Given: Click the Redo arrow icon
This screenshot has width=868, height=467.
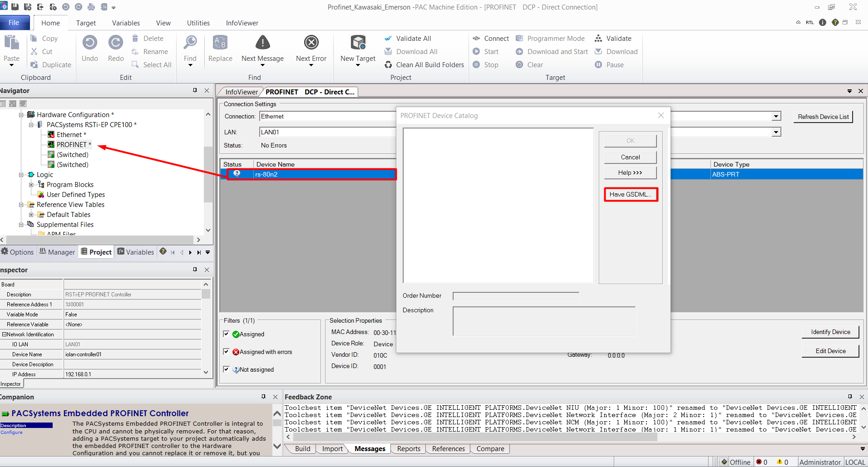Looking at the screenshot, I should 115,43.
